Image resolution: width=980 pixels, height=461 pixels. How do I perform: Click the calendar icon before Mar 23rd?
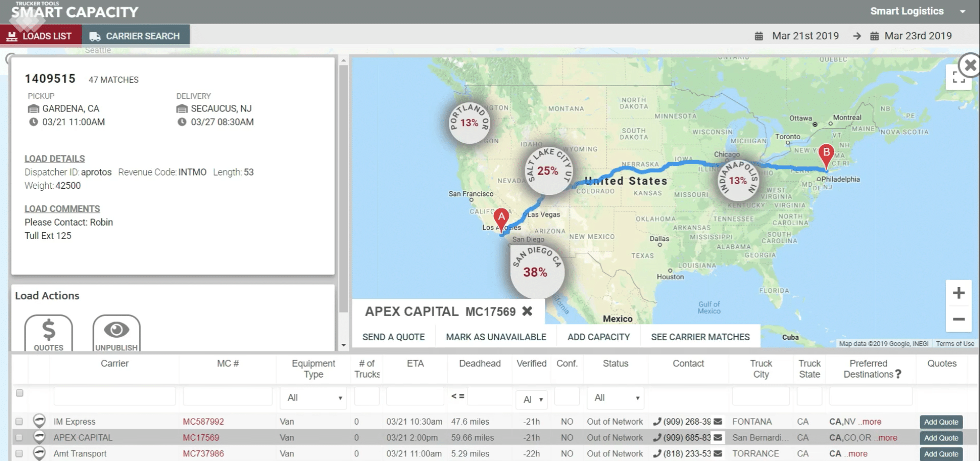coord(875,36)
